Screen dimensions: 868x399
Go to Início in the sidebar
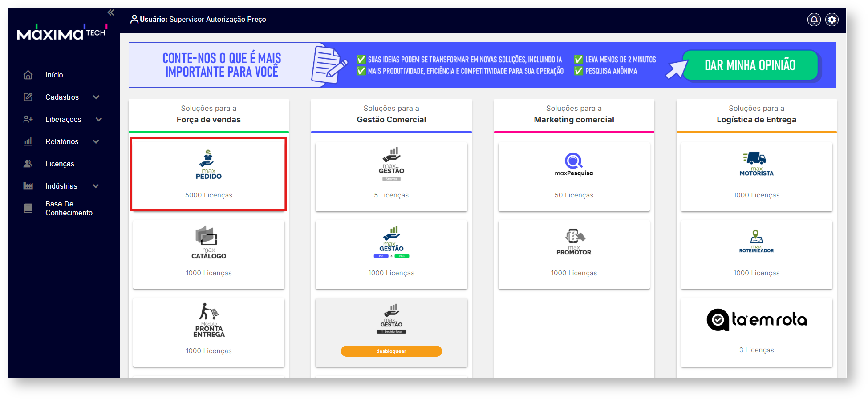point(54,75)
